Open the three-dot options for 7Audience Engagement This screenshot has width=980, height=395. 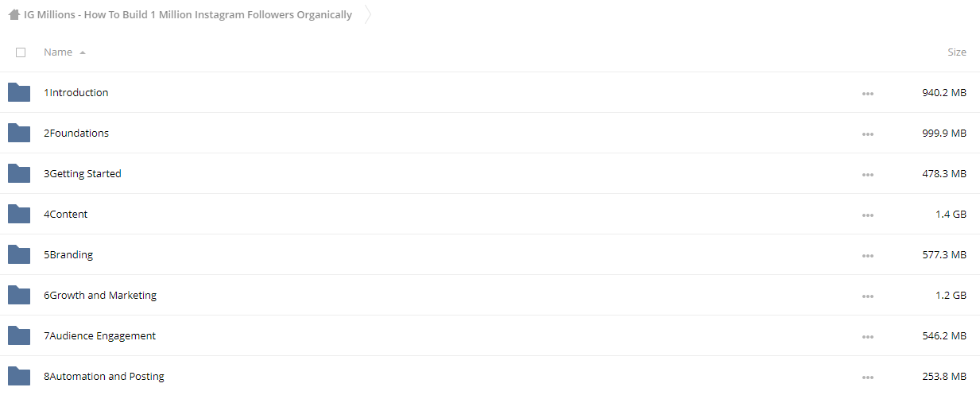click(867, 336)
